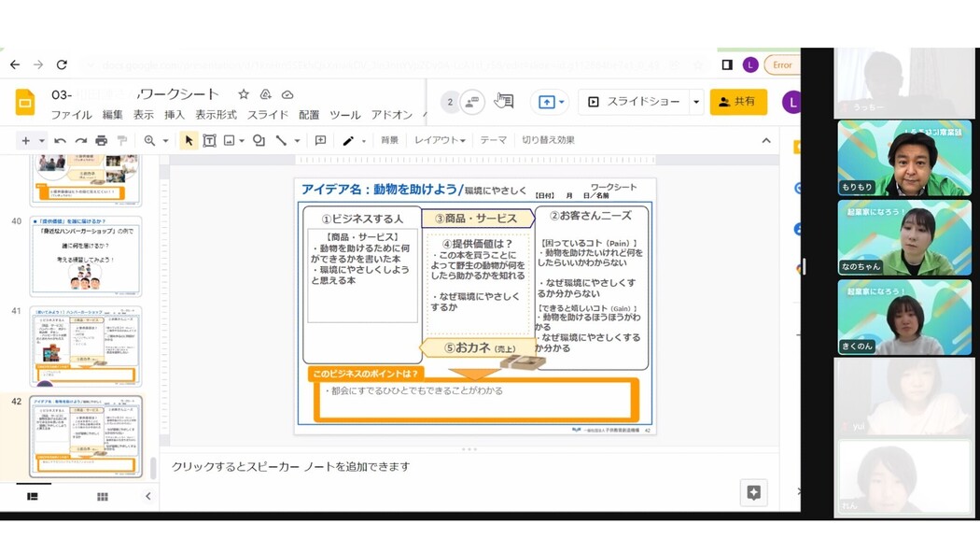This screenshot has height=552, width=980.
Task: Select the text box tool
Action: (x=209, y=141)
